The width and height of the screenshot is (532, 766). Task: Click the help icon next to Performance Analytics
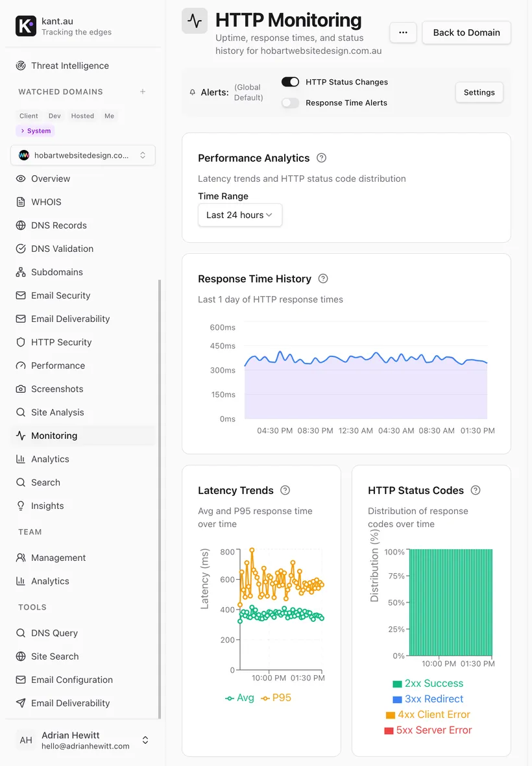tap(321, 158)
